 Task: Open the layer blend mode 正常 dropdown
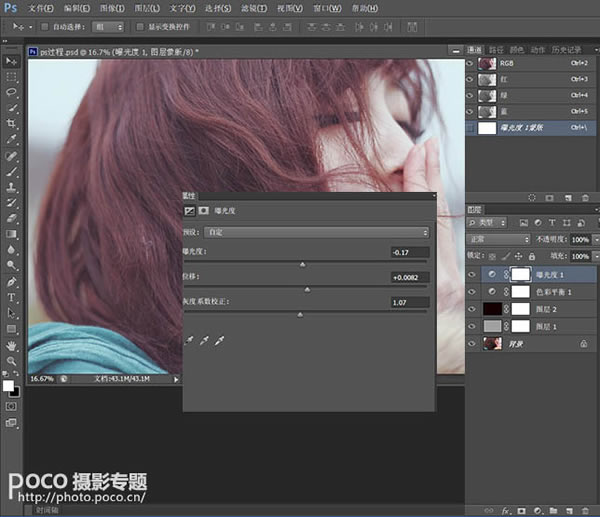point(499,240)
